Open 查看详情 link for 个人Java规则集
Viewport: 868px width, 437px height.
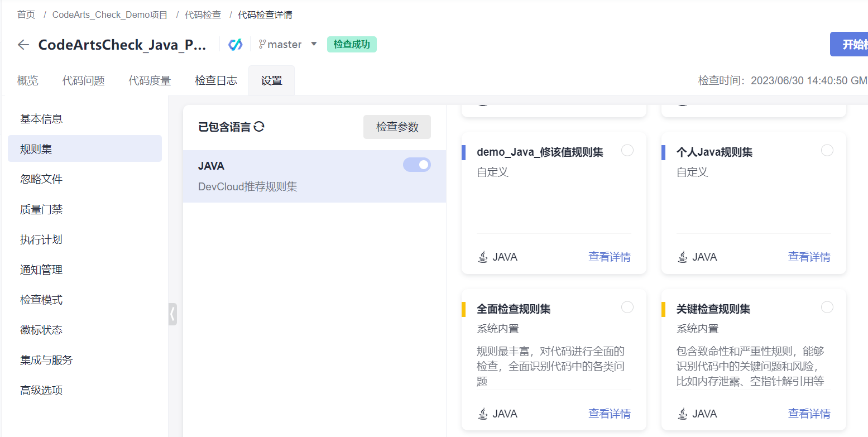(x=809, y=257)
